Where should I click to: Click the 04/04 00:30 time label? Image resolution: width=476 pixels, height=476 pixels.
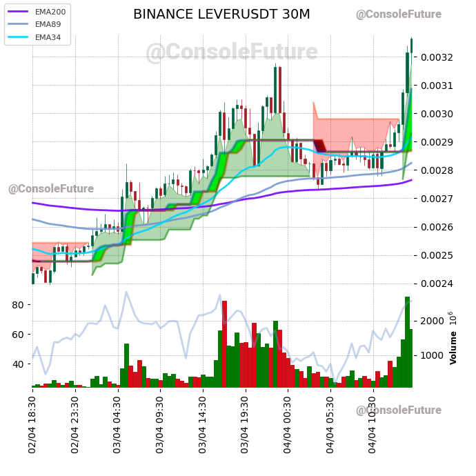point(288,425)
